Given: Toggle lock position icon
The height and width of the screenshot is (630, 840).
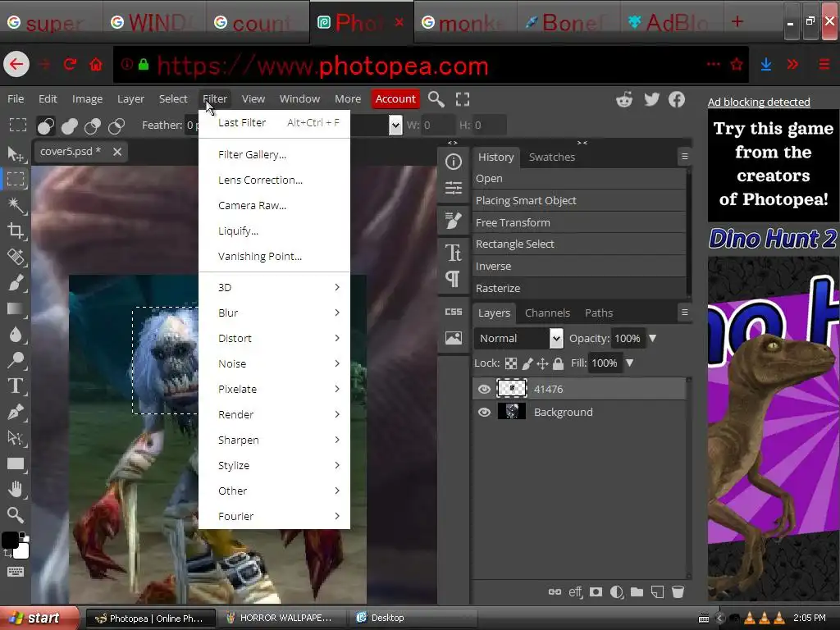Looking at the screenshot, I should point(543,363).
